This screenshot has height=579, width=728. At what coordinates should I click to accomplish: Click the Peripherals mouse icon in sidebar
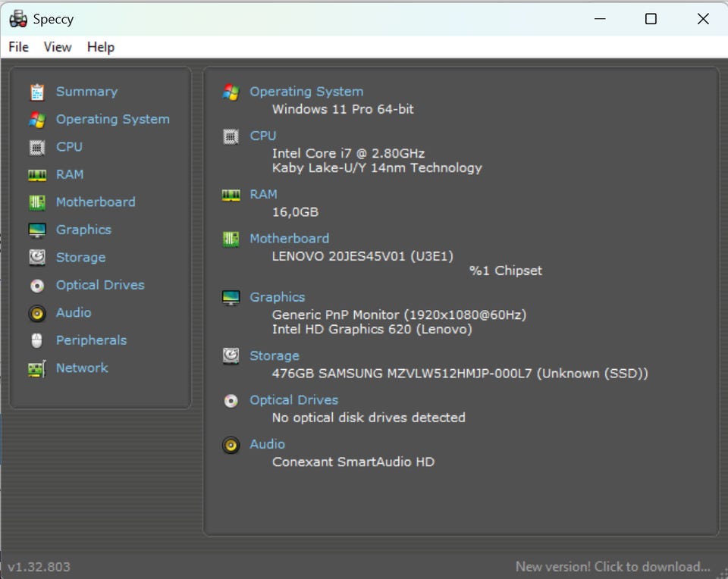point(36,341)
